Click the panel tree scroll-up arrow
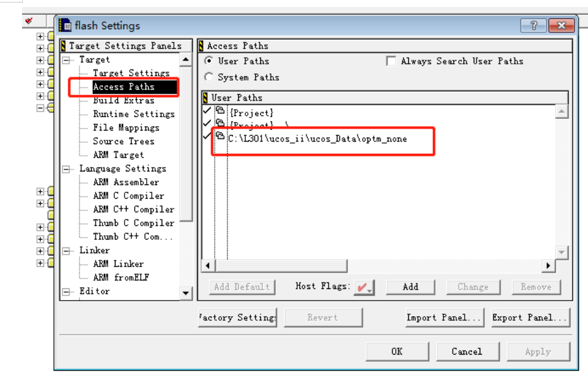 point(186,60)
